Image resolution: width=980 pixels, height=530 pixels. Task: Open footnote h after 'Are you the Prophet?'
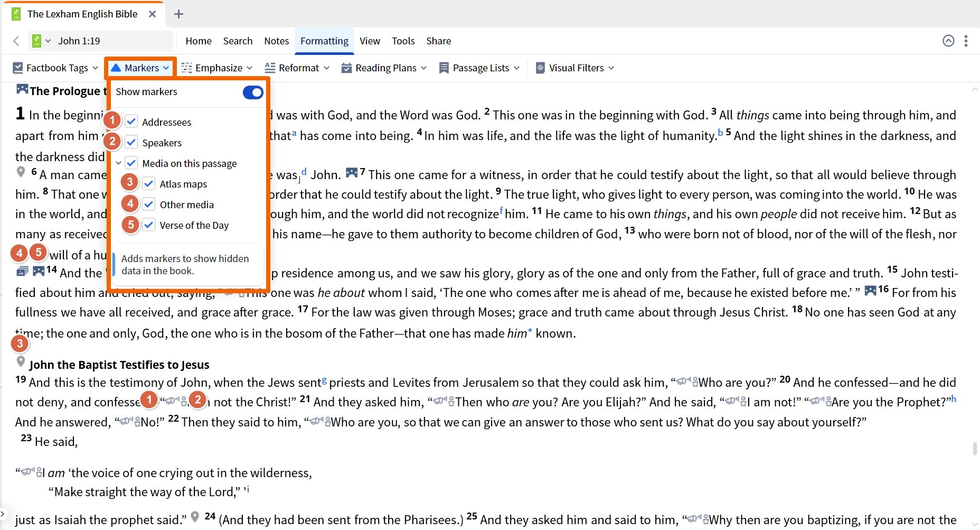[x=954, y=399]
